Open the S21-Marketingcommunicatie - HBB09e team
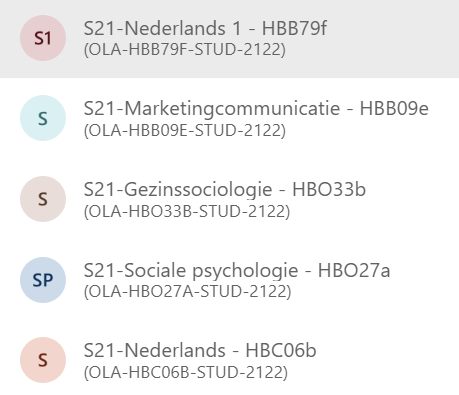459x395 pixels. click(x=256, y=109)
